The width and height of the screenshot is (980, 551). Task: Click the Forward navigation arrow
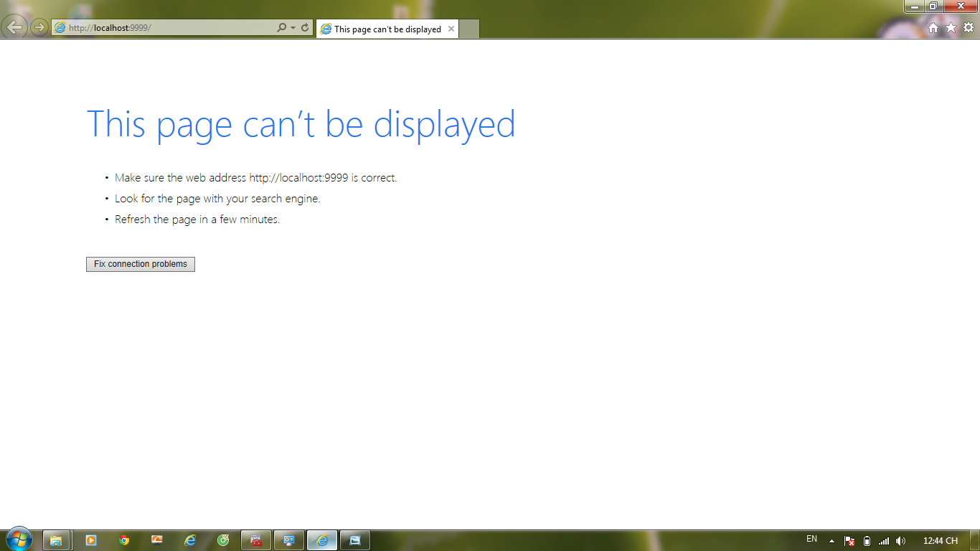pos(39,28)
